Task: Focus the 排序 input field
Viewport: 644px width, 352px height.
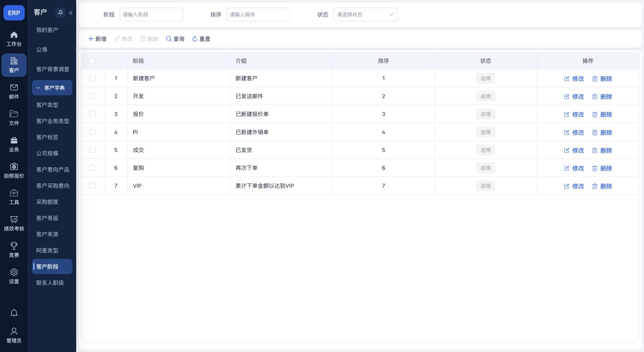Action: click(x=258, y=14)
